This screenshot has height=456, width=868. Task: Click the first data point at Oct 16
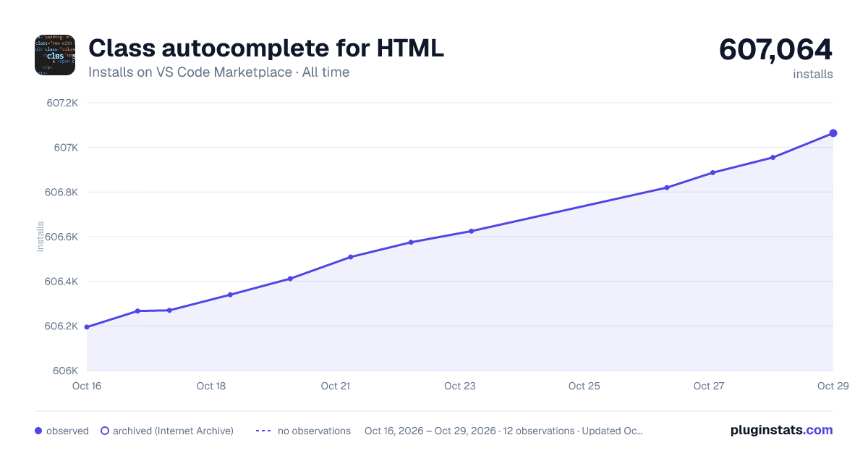pyautogui.click(x=87, y=327)
